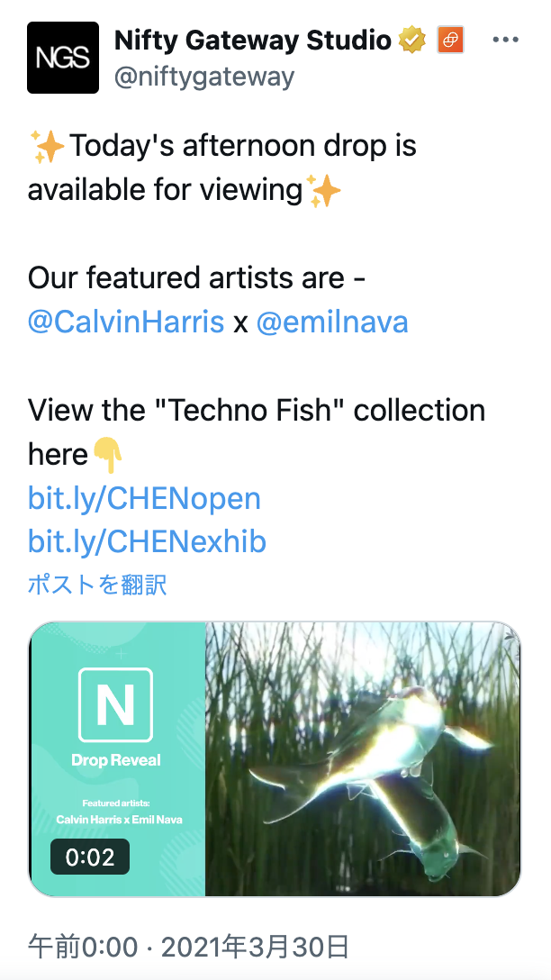Open the three-dot more options menu
Screen dimensions: 551x980
click(x=506, y=41)
